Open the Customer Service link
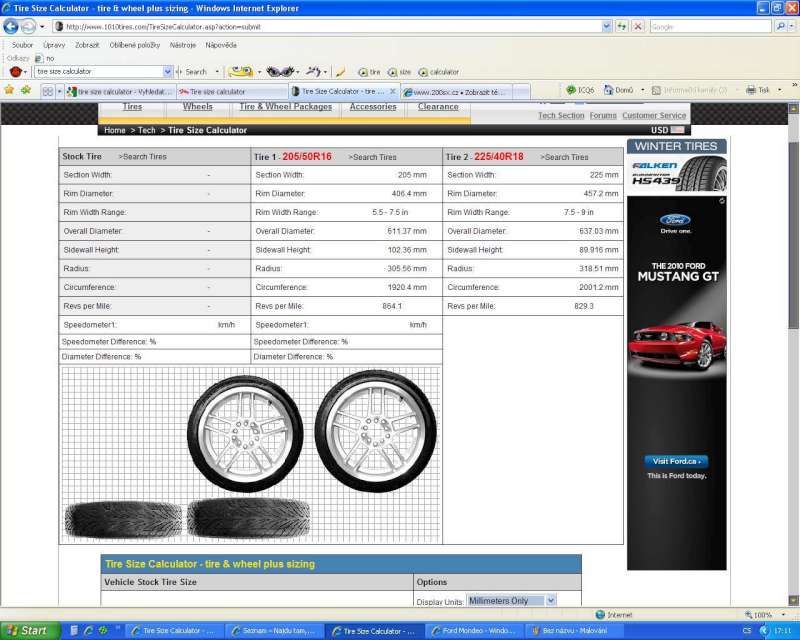 click(x=654, y=116)
